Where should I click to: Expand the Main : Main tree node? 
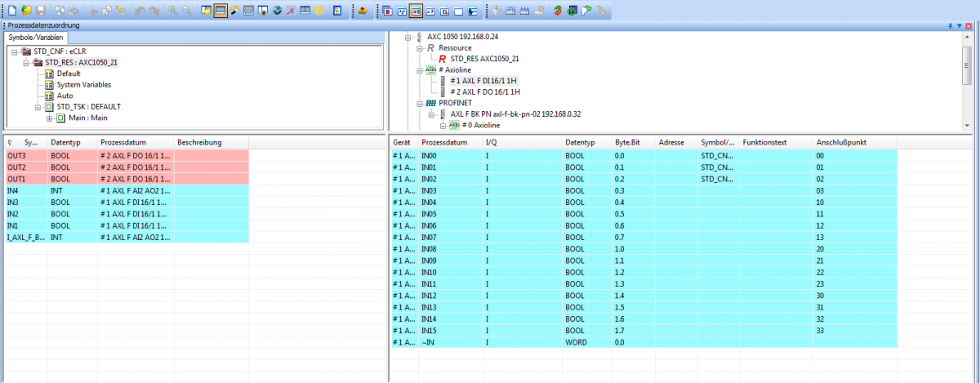pyautogui.click(x=49, y=118)
